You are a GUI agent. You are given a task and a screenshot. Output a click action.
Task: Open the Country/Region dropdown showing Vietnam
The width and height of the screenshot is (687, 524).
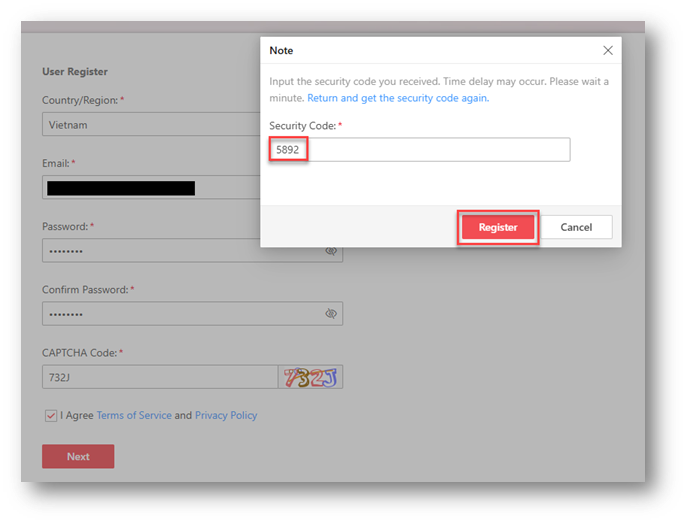click(x=150, y=125)
